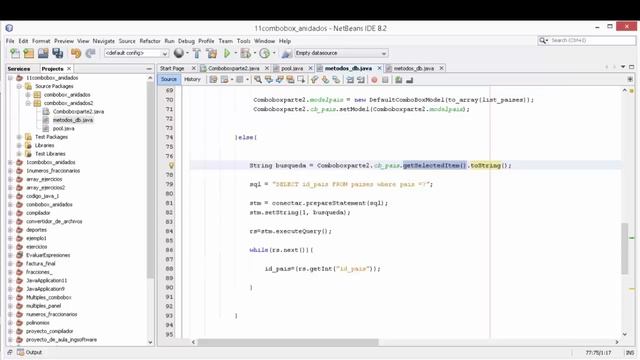Click the History view button
The height and width of the screenshot is (360, 640).
click(192, 79)
